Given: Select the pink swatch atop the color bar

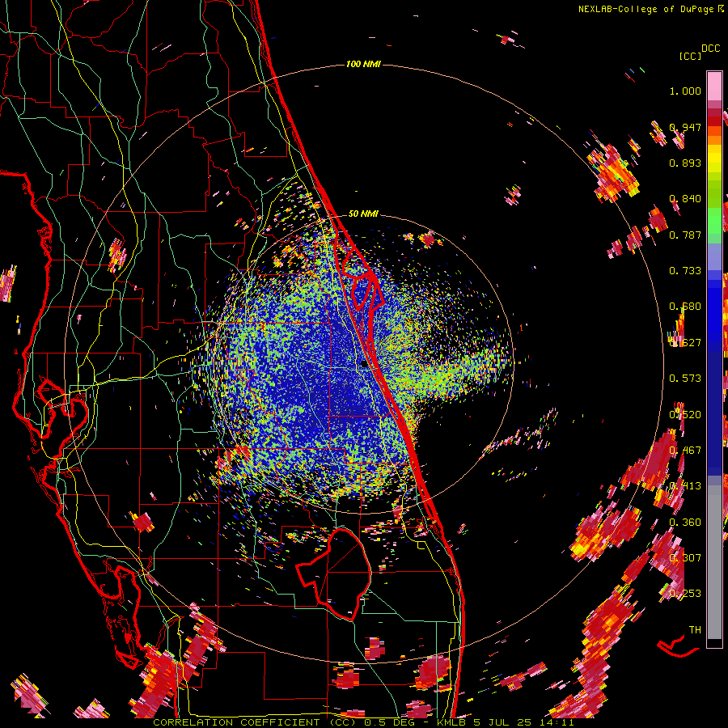Looking at the screenshot, I should (714, 86).
